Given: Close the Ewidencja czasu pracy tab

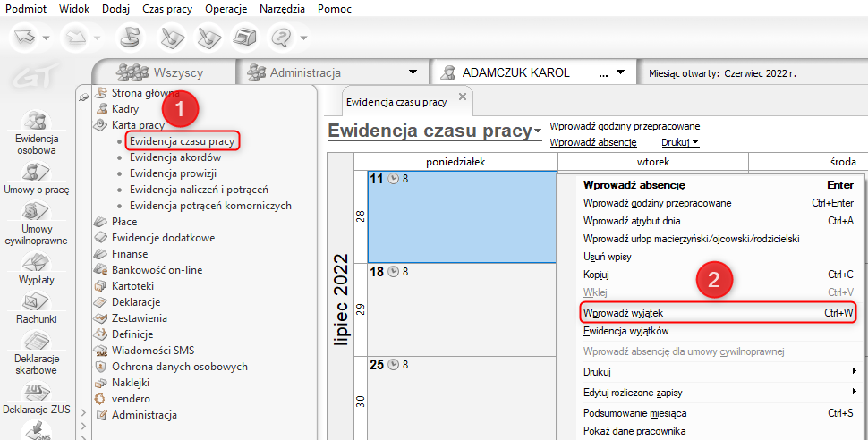Looking at the screenshot, I should 463,97.
